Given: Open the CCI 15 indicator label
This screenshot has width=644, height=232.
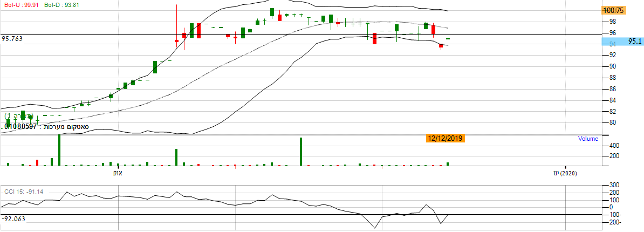Looking at the screenshot, I should pyautogui.click(x=24, y=191).
